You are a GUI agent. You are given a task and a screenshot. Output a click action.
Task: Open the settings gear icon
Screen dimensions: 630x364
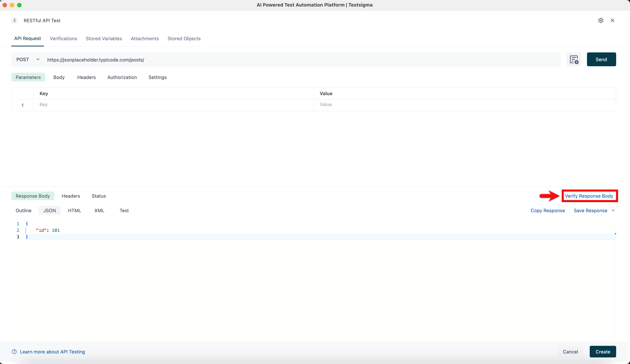click(600, 20)
